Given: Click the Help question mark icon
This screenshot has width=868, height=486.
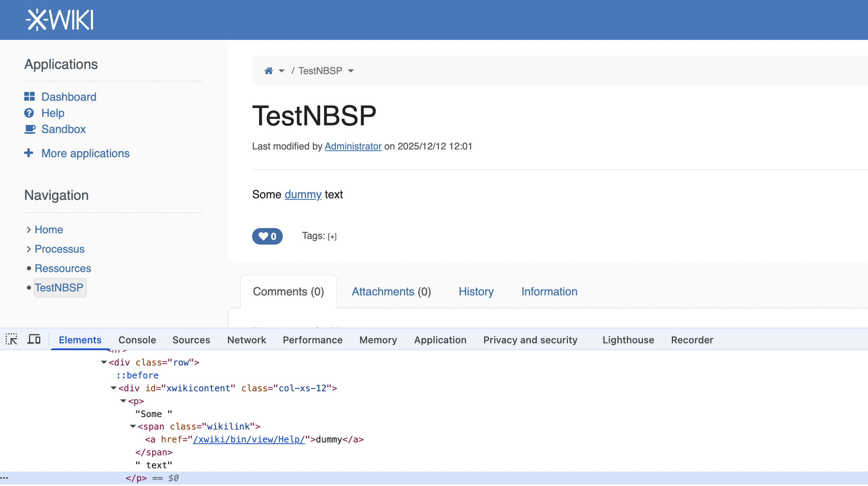Looking at the screenshot, I should pyautogui.click(x=29, y=113).
